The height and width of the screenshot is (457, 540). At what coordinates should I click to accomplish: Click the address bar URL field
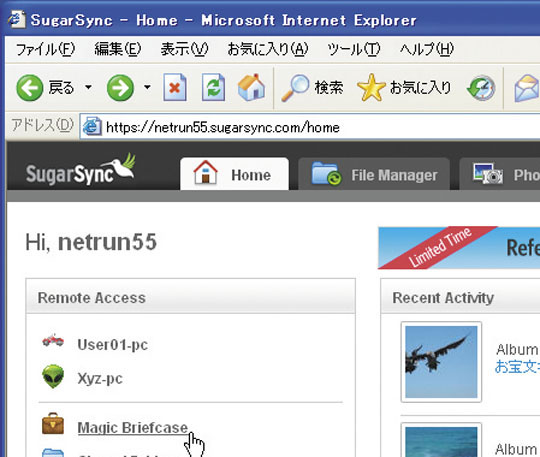pyautogui.click(x=310, y=127)
